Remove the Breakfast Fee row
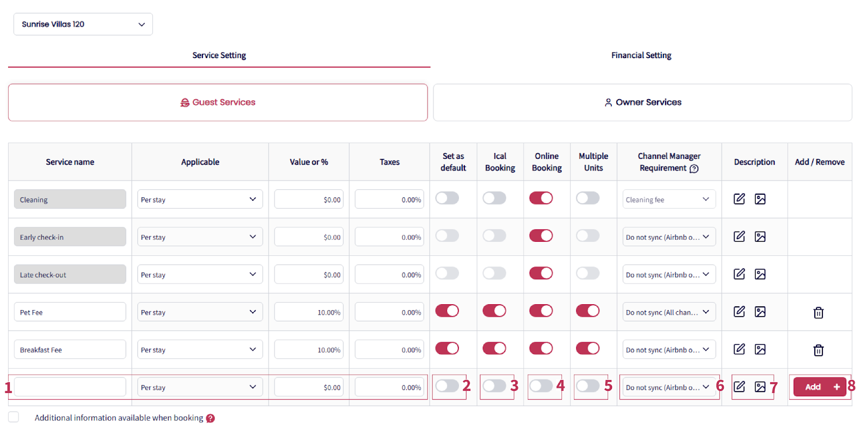Image resolution: width=868 pixels, height=424 pixels. pos(818,350)
